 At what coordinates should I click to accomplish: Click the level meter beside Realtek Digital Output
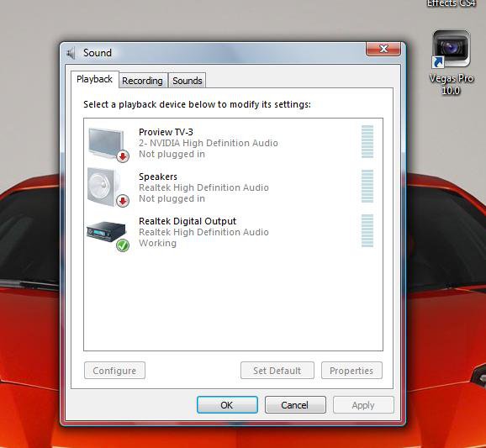click(367, 230)
